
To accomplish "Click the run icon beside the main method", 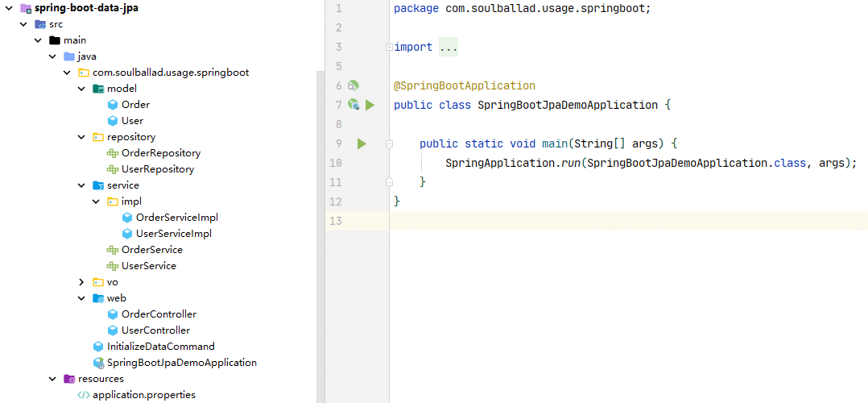I will (362, 143).
